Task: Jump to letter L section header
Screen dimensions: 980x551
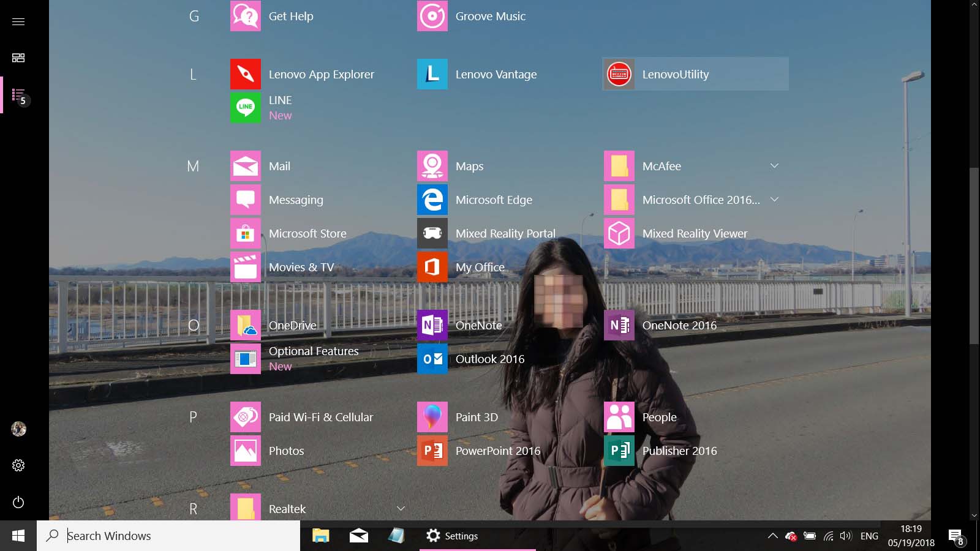Action: click(x=193, y=74)
